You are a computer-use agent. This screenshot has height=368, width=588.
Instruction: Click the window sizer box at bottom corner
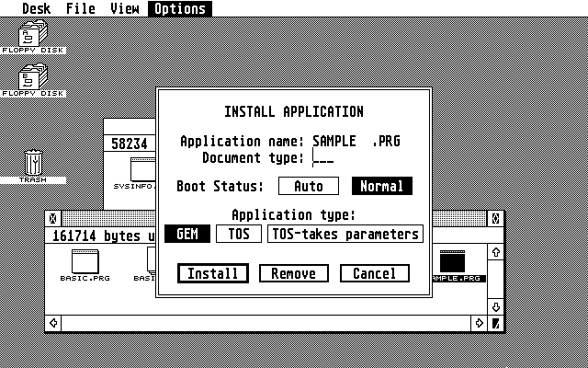tap(495, 323)
